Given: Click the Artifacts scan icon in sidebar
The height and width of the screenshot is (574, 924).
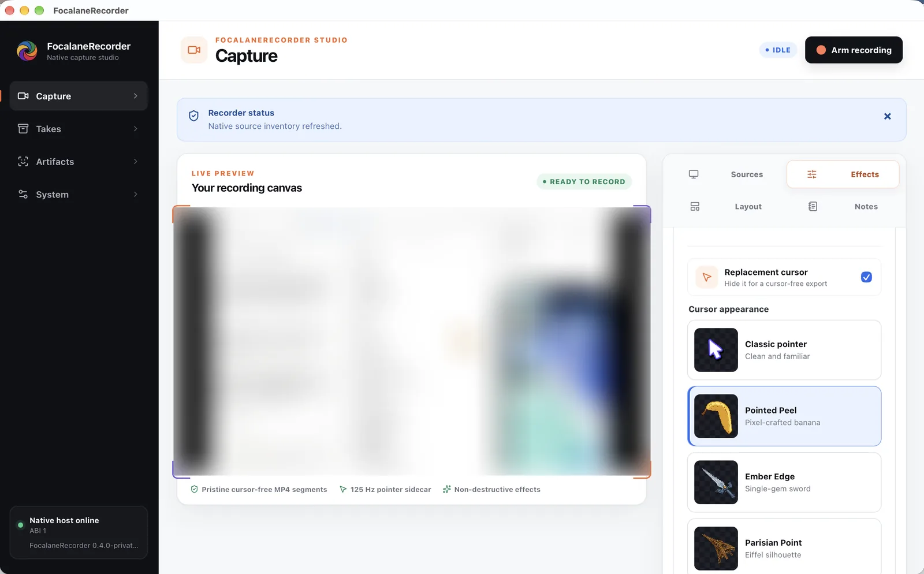Looking at the screenshot, I should (x=23, y=162).
